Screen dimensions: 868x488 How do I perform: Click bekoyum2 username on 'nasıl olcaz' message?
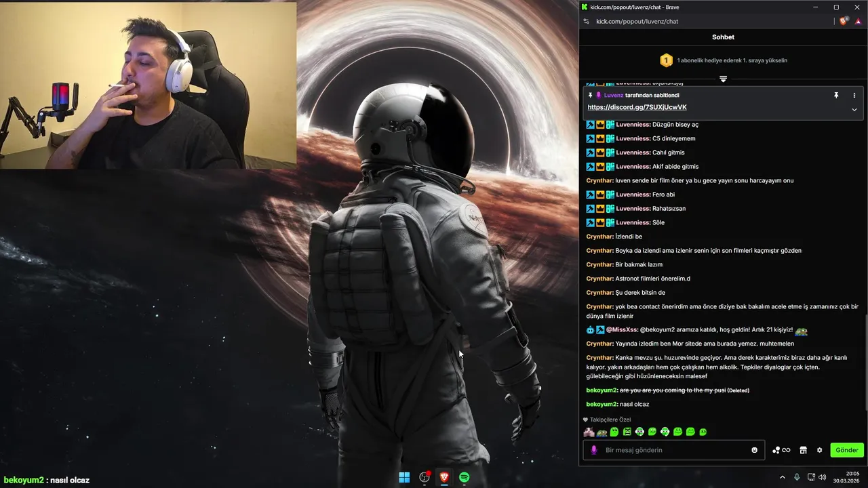(x=601, y=405)
